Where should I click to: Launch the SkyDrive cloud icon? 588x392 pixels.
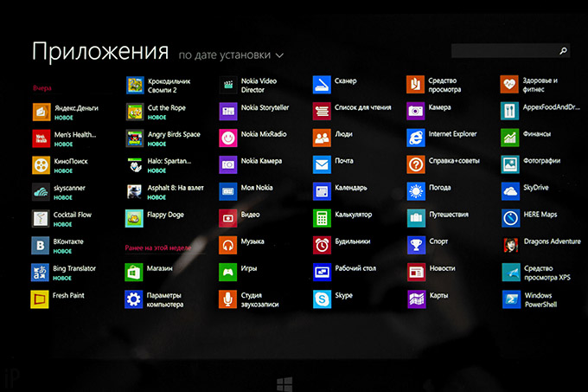click(511, 192)
